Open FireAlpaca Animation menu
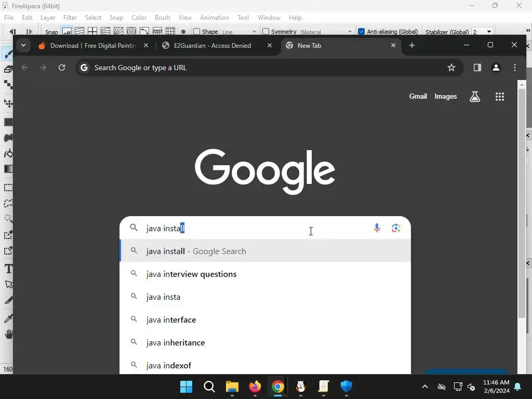532x399 pixels. point(214,18)
